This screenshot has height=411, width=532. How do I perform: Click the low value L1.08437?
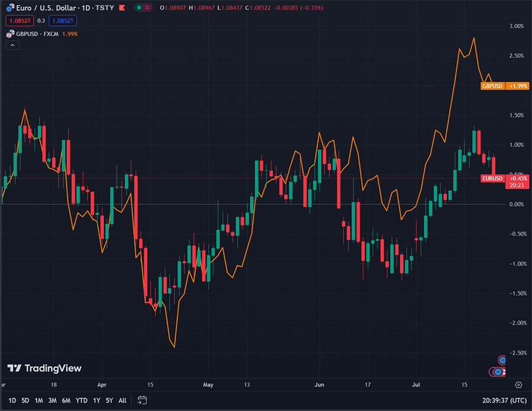click(230, 8)
